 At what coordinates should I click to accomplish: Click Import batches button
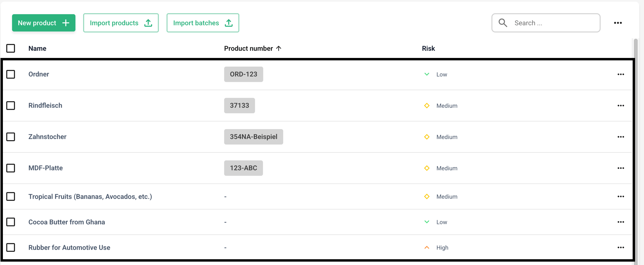pyautogui.click(x=203, y=23)
